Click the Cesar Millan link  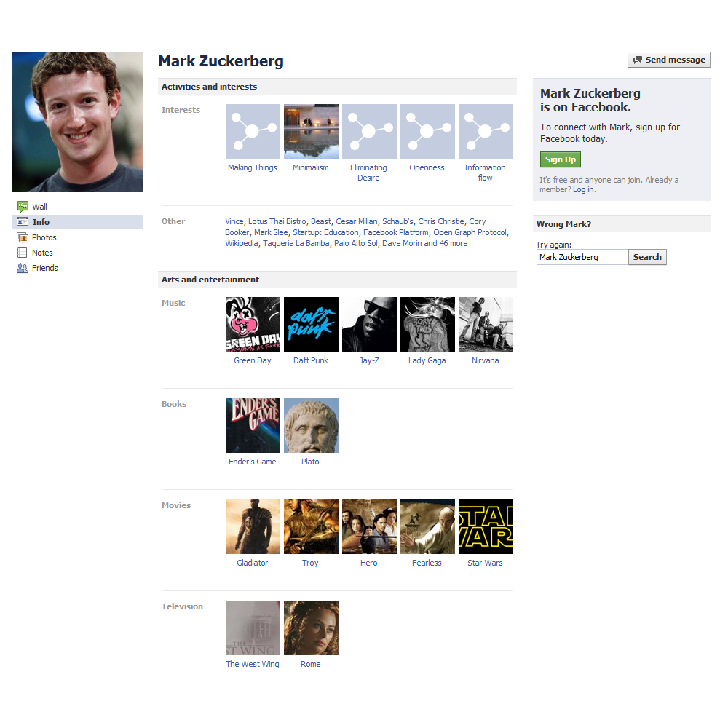pos(357,221)
